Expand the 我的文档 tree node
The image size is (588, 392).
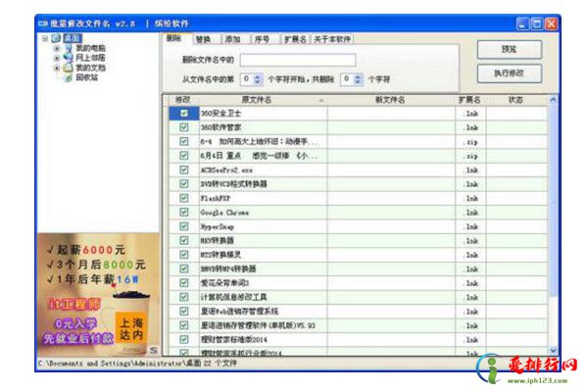[x=57, y=68]
